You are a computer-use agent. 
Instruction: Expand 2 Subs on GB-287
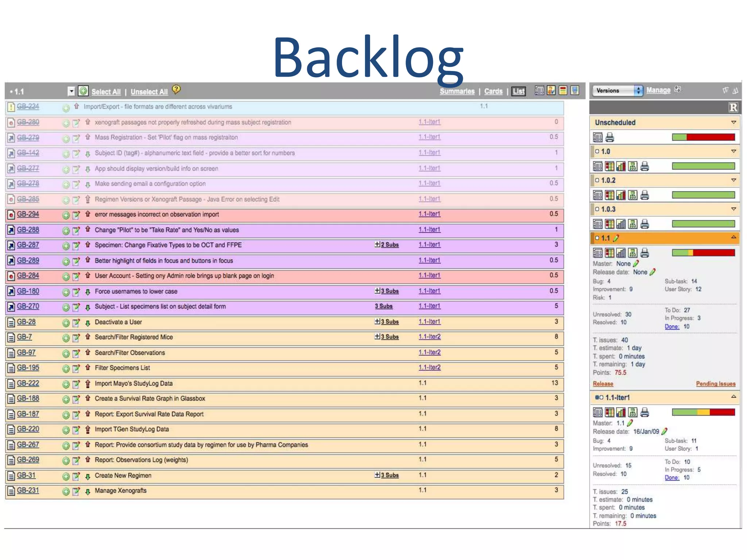click(x=387, y=245)
